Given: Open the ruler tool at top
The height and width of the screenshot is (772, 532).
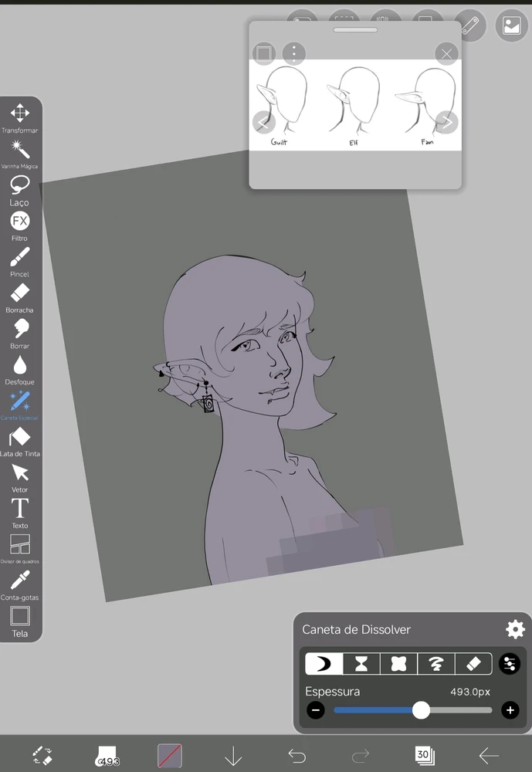Looking at the screenshot, I should 470,25.
